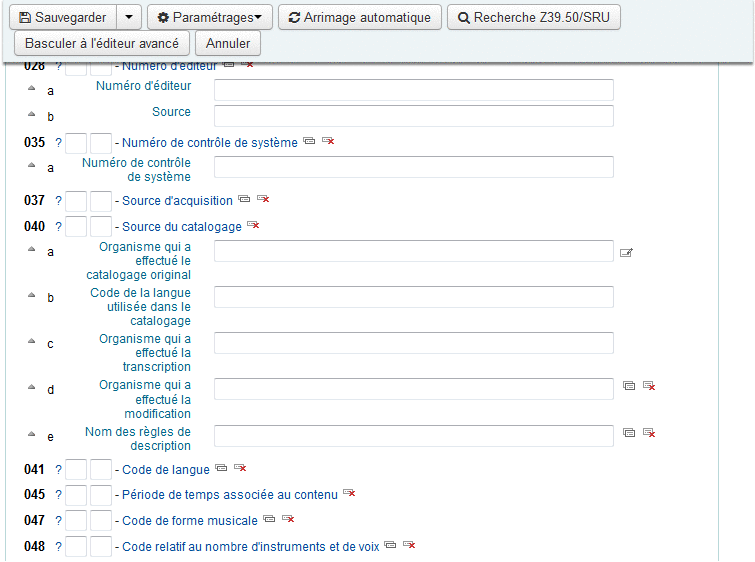Viewport: 755px width, 562px height.
Task: Repeat tag 048 instruments et voix icon
Action: click(391, 545)
